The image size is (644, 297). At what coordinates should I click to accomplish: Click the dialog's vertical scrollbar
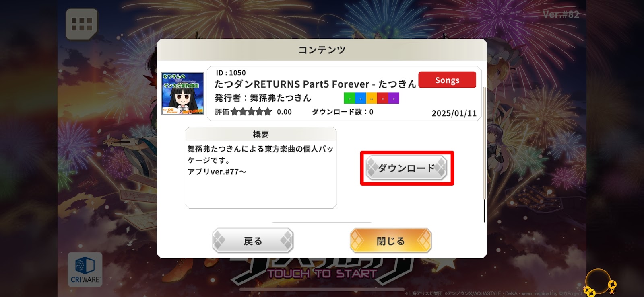point(484,155)
